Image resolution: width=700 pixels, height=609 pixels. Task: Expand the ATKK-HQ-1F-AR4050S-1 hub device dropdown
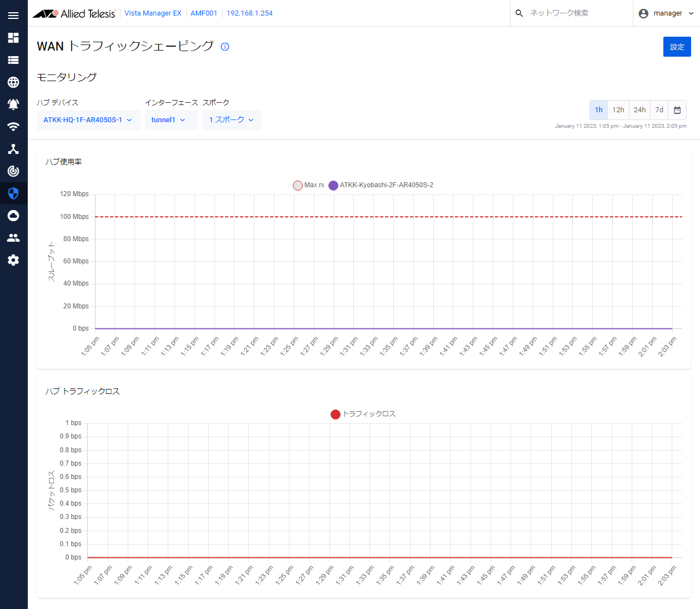(x=88, y=120)
